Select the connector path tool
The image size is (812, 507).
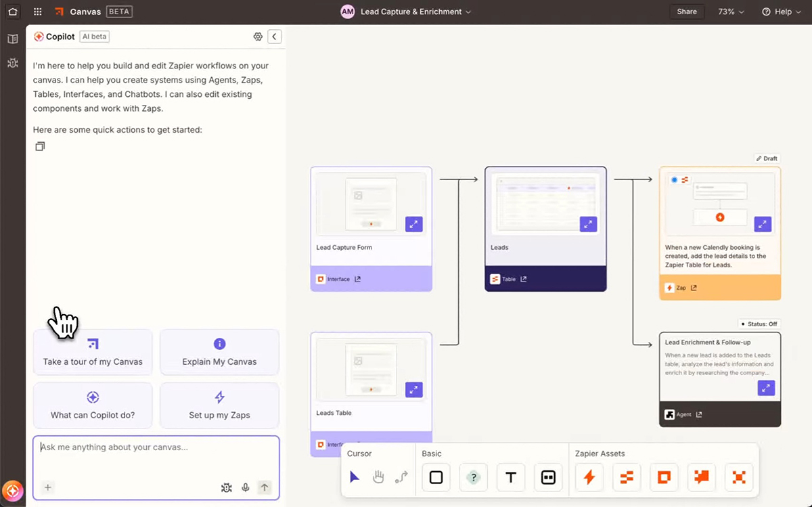click(x=401, y=477)
